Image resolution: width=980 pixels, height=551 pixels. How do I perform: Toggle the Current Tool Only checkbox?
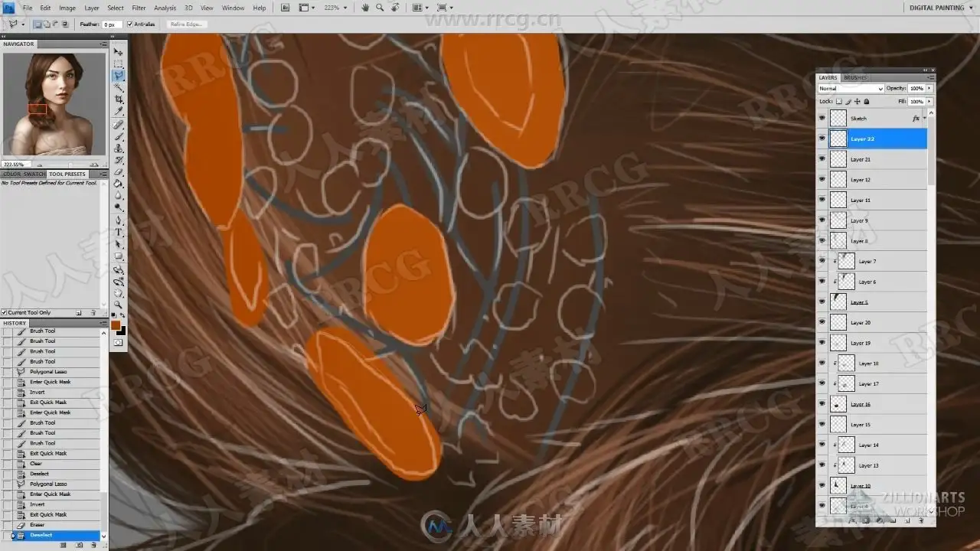click(x=4, y=312)
